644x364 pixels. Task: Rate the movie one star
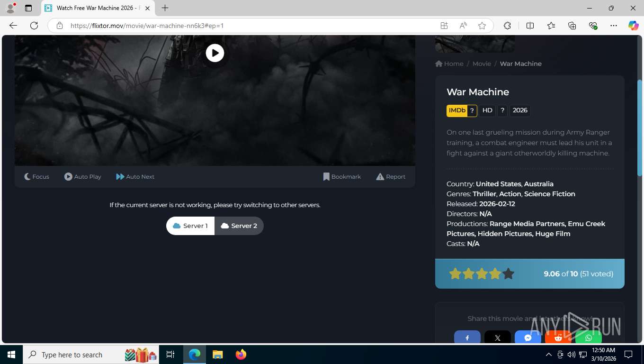point(455,273)
